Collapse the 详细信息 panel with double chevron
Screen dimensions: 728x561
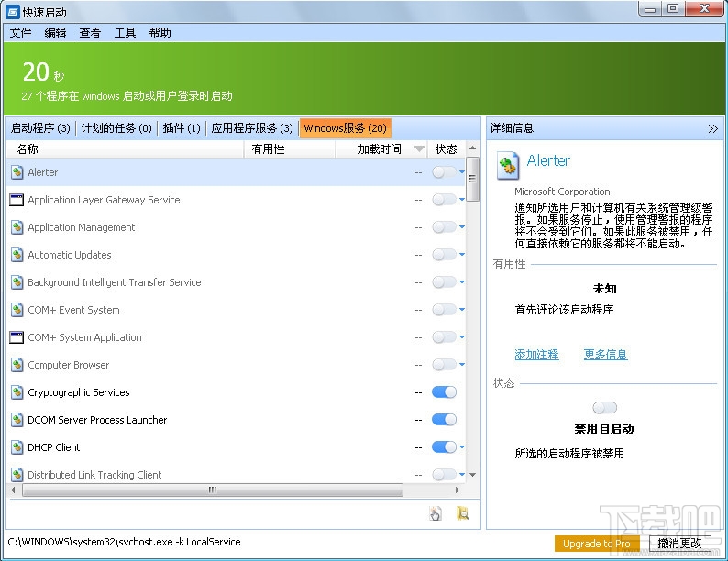[713, 129]
